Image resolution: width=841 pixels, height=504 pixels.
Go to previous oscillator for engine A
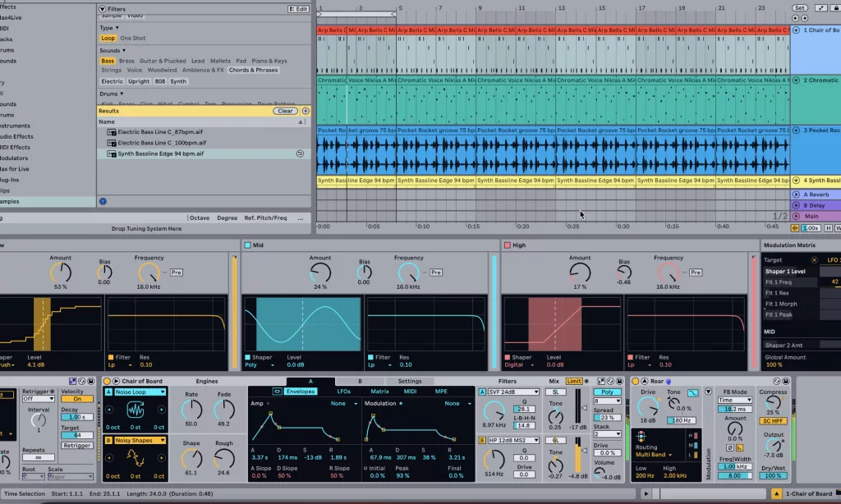point(109,410)
